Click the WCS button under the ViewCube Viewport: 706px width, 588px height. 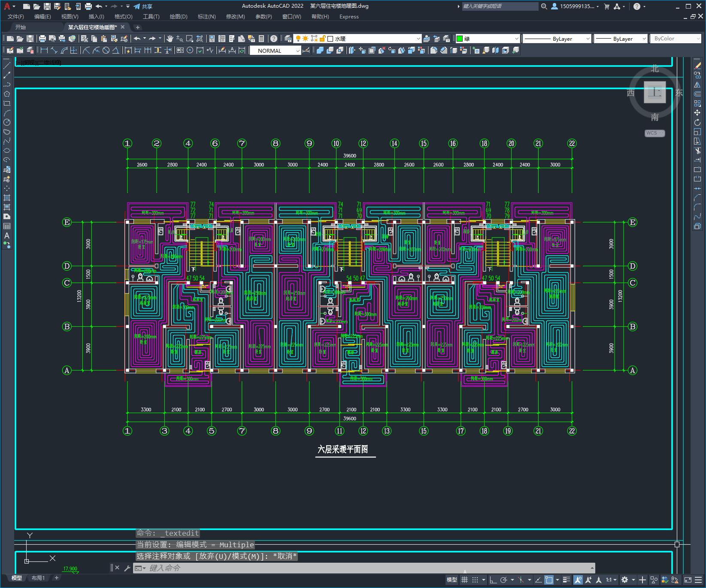click(654, 133)
